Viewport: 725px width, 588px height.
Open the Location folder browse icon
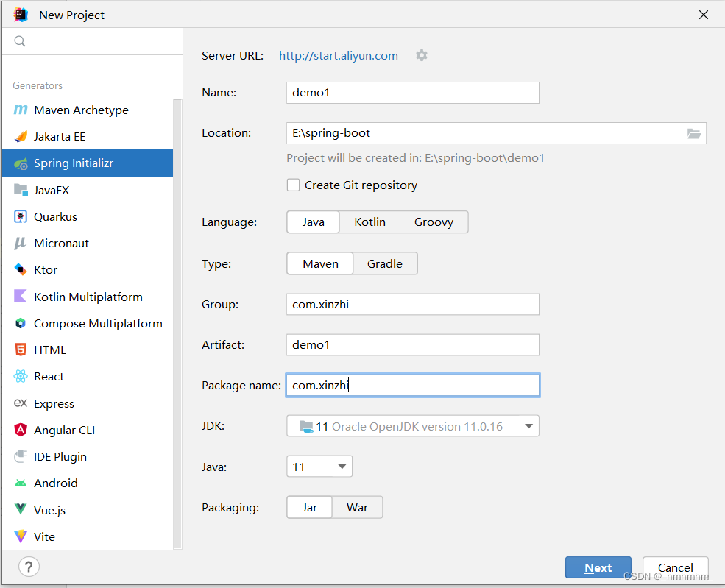click(x=693, y=134)
